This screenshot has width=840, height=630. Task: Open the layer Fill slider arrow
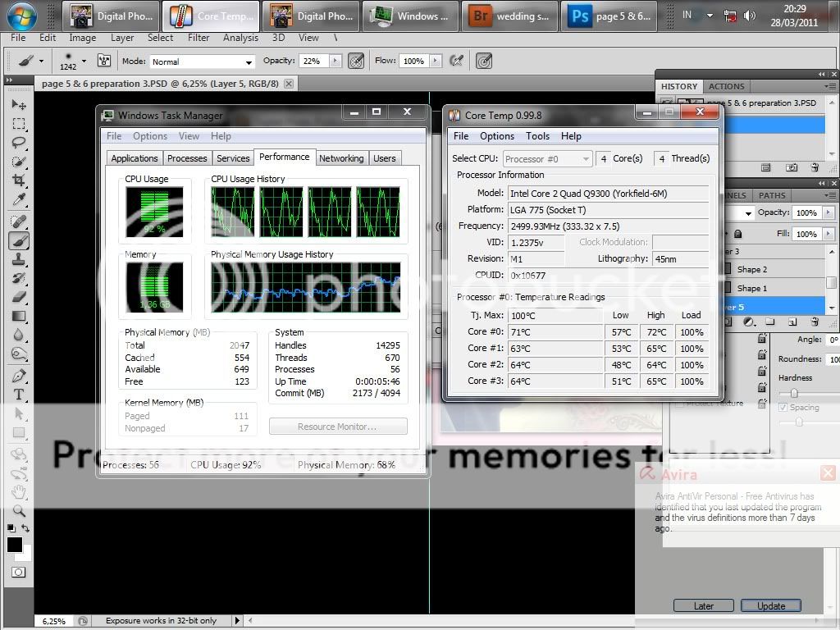[x=829, y=234]
